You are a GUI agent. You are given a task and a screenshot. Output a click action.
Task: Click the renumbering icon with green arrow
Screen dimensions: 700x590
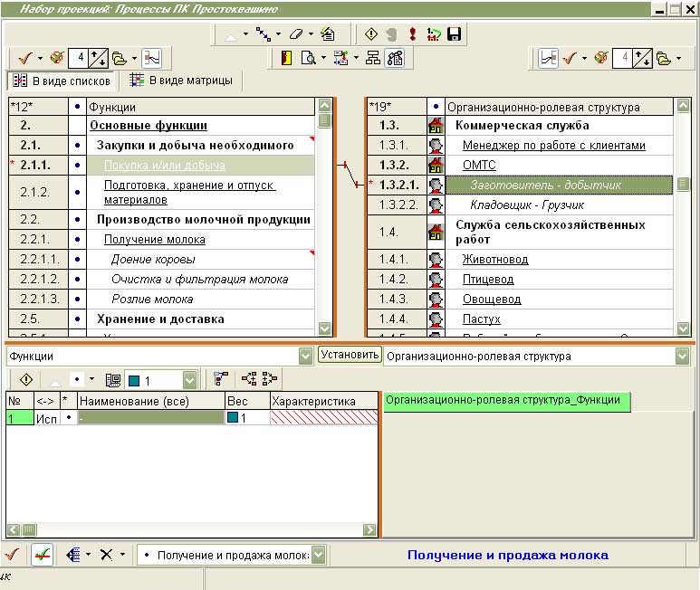click(434, 33)
